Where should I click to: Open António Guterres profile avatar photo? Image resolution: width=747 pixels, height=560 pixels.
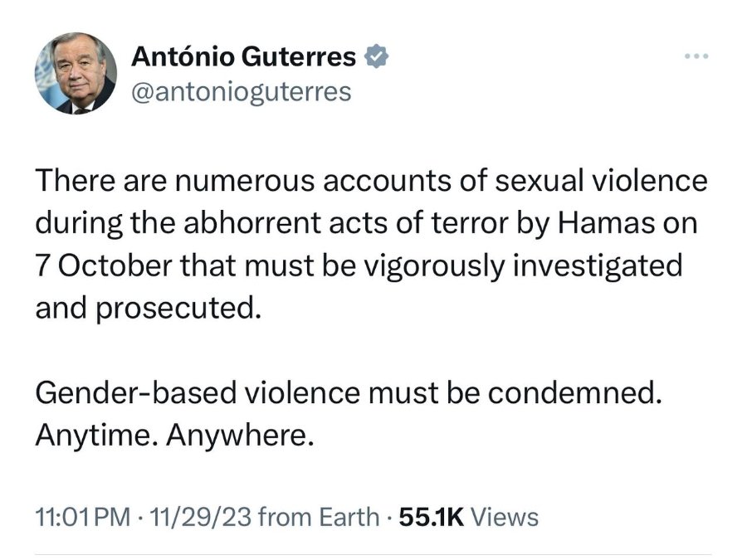(76, 73)
